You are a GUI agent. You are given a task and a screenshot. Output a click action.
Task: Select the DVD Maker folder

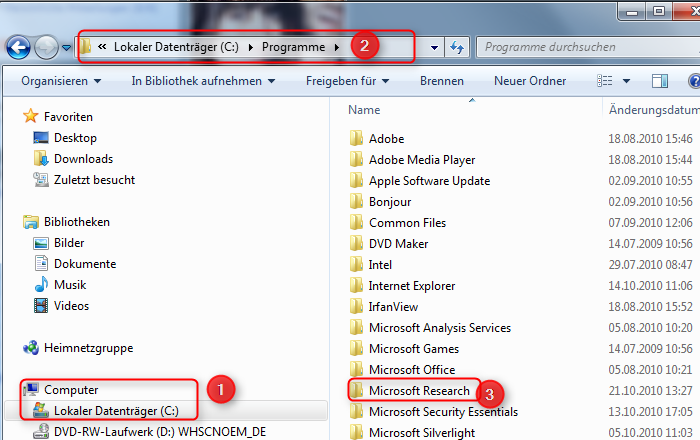(398, 244)
